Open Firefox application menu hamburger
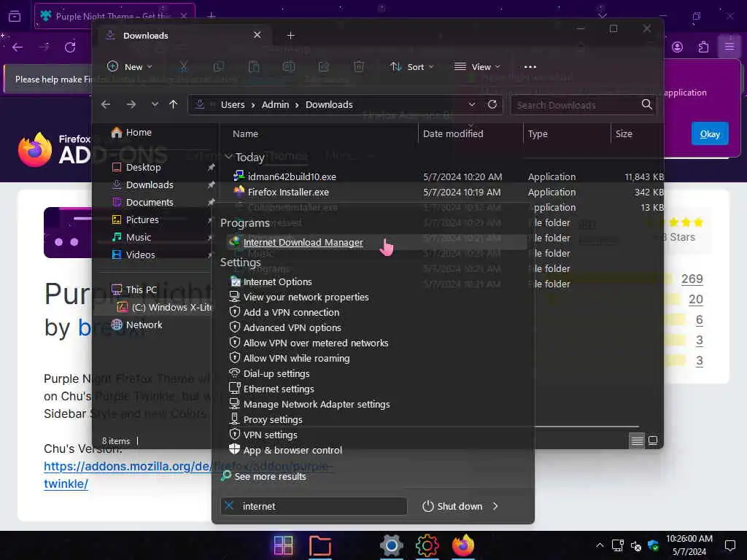 (x=729, y=47)
